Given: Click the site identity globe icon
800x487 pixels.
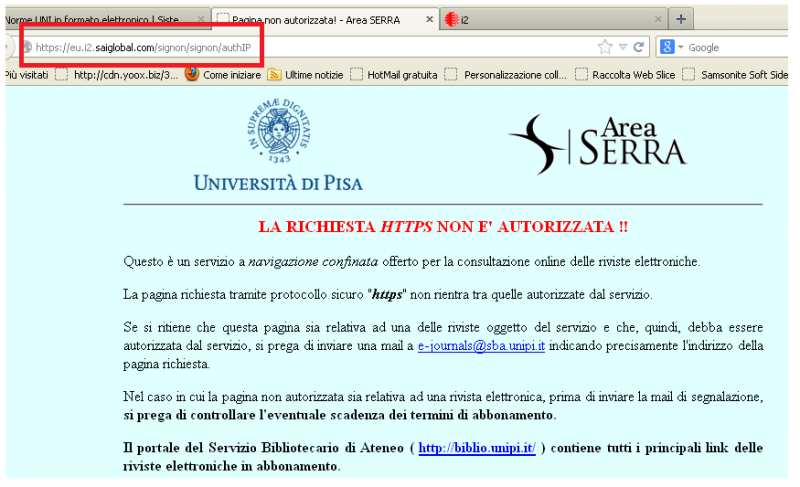Looking at the screenshot, I should (x=27, y=47).
